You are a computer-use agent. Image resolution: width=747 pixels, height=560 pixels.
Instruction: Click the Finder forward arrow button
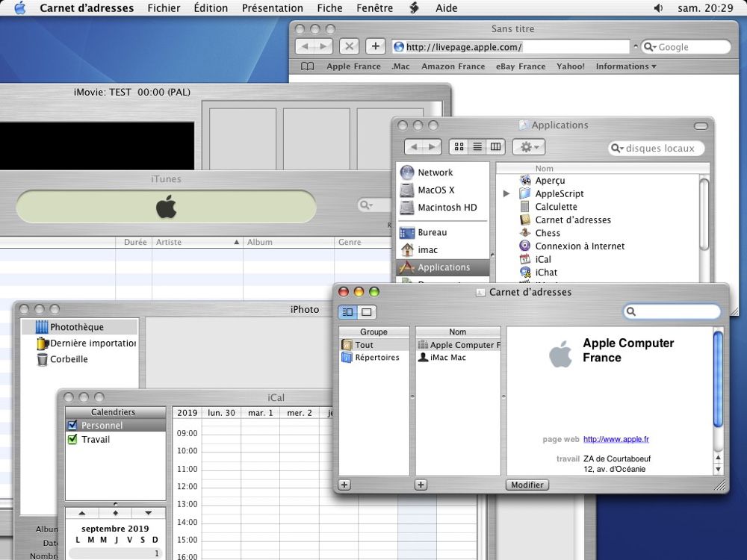pos(432,146)
